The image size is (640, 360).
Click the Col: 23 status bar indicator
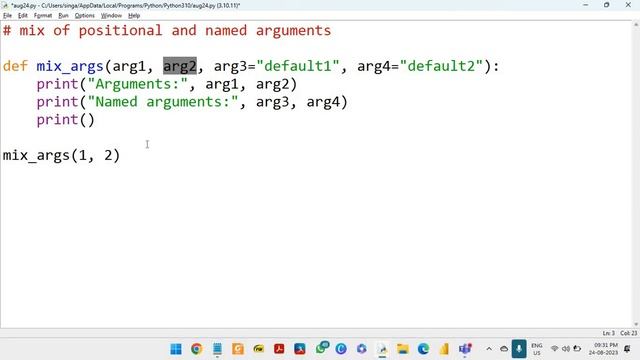[x=629, y=333]
